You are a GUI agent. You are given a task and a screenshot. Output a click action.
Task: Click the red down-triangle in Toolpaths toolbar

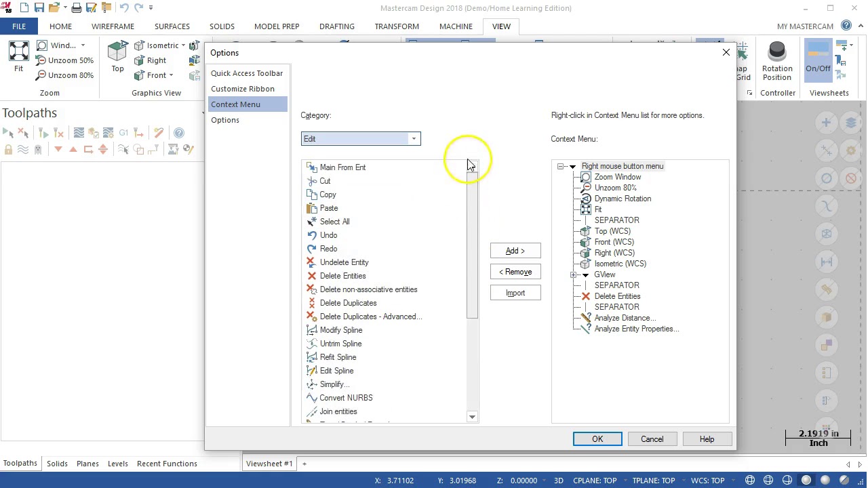coord(58,149)
